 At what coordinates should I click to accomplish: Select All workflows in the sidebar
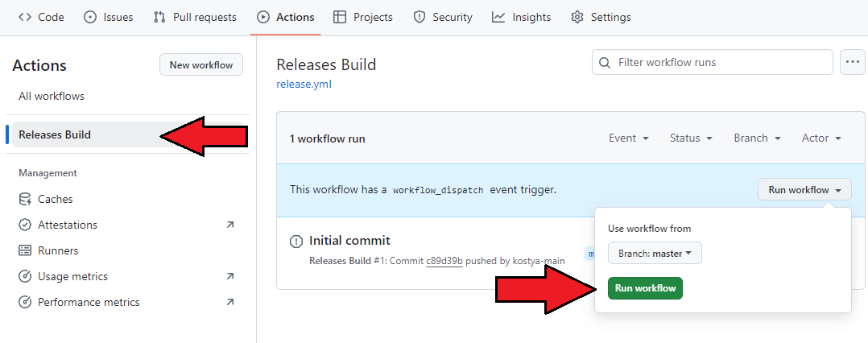(x=52, y=96)
